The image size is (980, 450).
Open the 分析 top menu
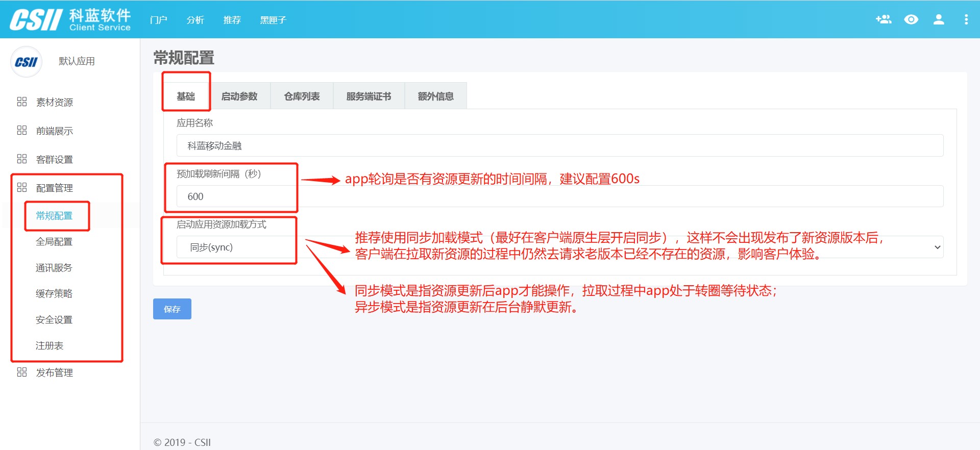[195, 20]
